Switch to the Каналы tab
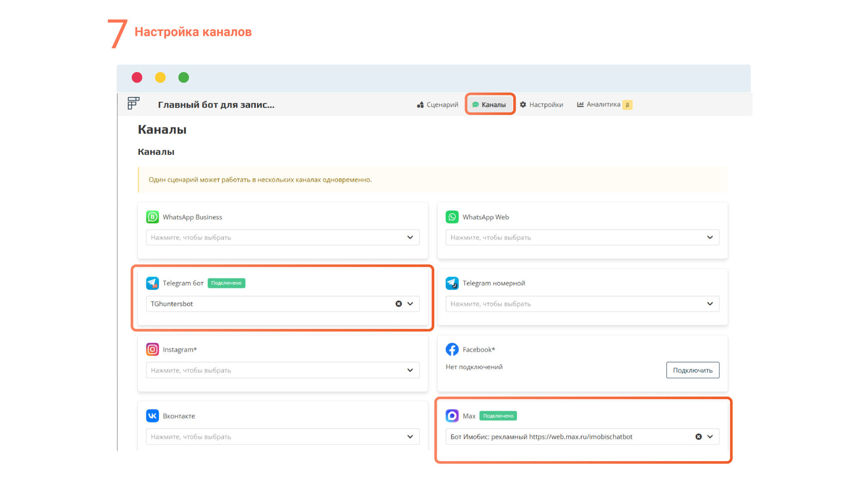858x504 pixels. point(489,105)
